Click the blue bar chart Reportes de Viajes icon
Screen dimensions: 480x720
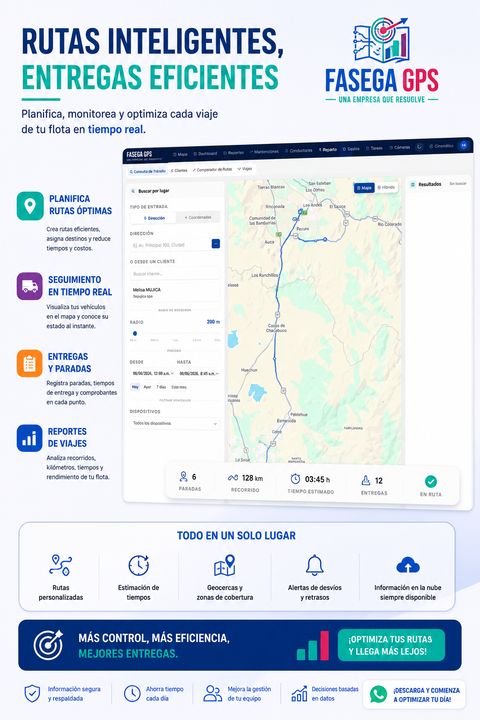click(30, 438)
